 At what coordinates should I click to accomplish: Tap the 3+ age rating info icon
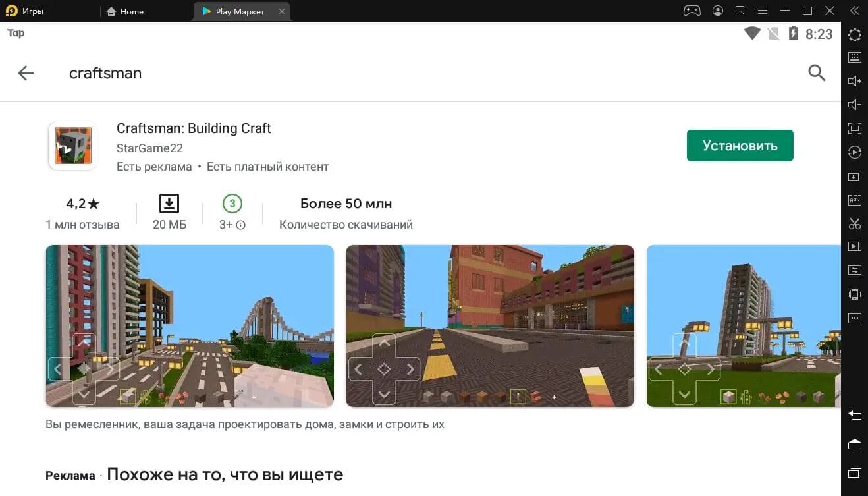pos(241,225)
